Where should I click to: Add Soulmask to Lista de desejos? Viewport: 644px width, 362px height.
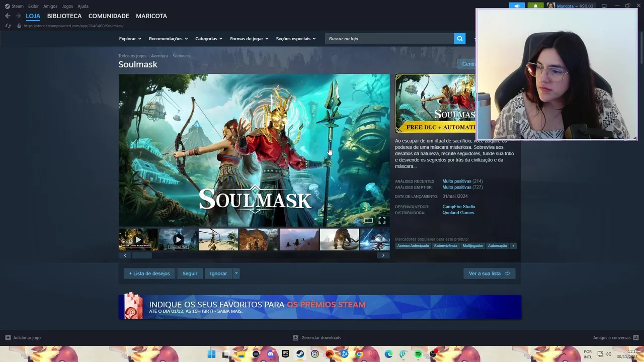point(149,274)
